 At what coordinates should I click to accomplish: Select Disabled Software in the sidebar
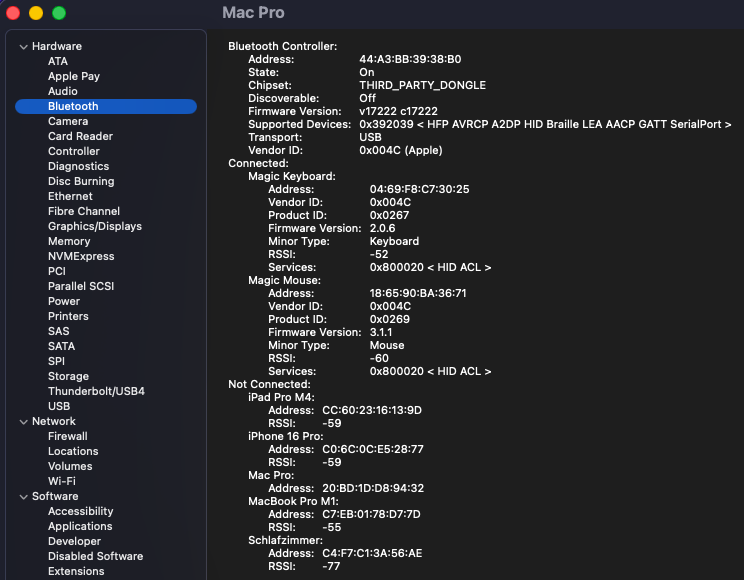(x=95, y=556)
